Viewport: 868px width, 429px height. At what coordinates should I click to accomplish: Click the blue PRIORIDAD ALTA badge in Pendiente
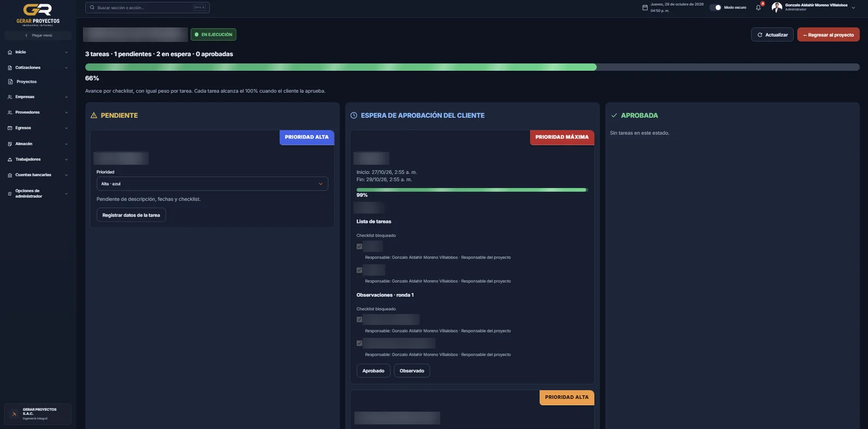click(307, 137)
